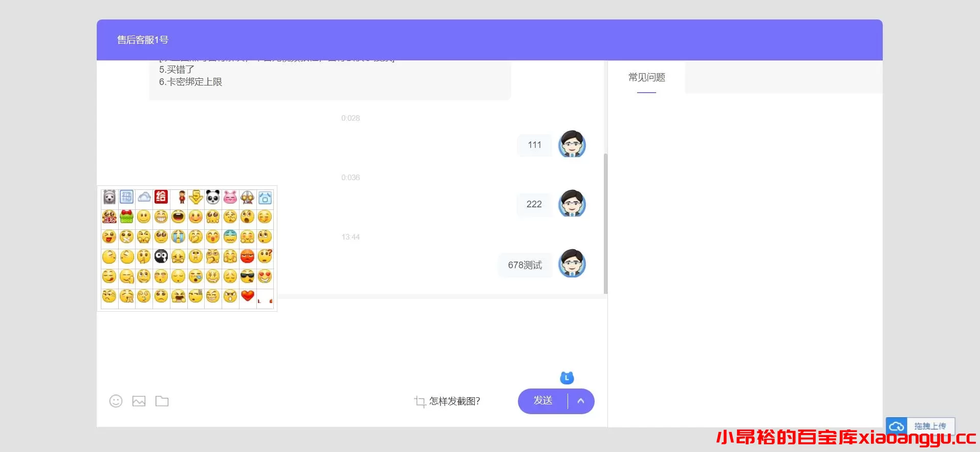Click the chat history scrollbar
Viewport: 980px width, 452px height.
click(605, 223)
